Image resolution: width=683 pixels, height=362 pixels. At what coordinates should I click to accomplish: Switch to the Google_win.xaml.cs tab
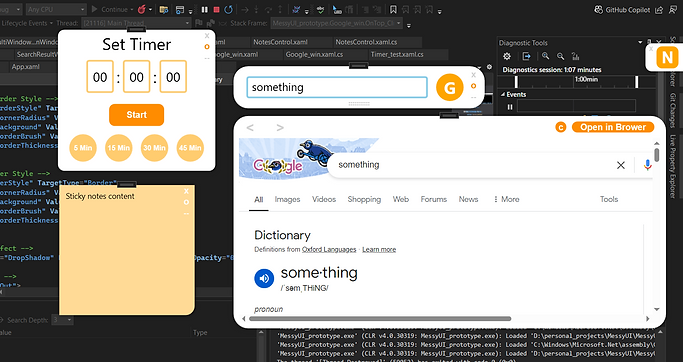[x=314, y=54]
